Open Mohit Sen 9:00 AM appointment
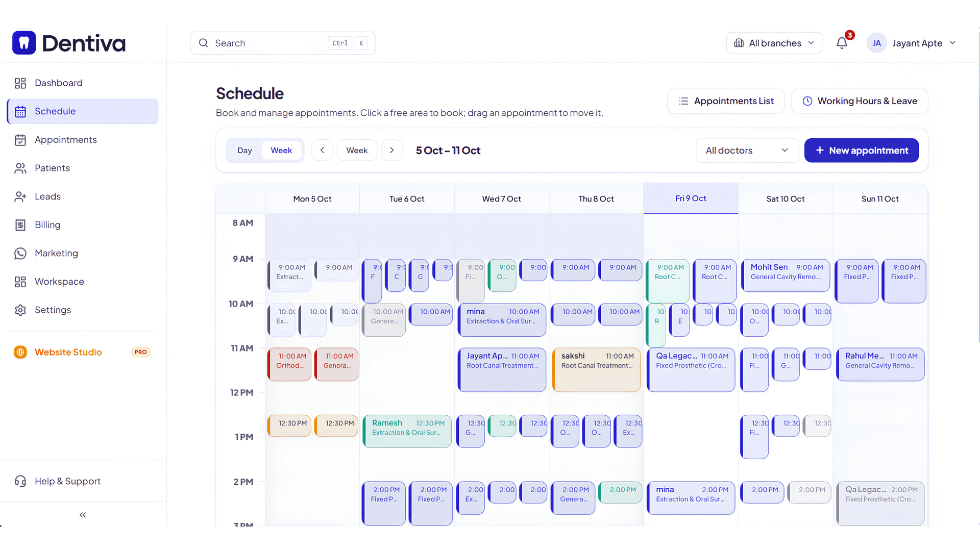Screen dimensions: 980x551 [786, 275]
